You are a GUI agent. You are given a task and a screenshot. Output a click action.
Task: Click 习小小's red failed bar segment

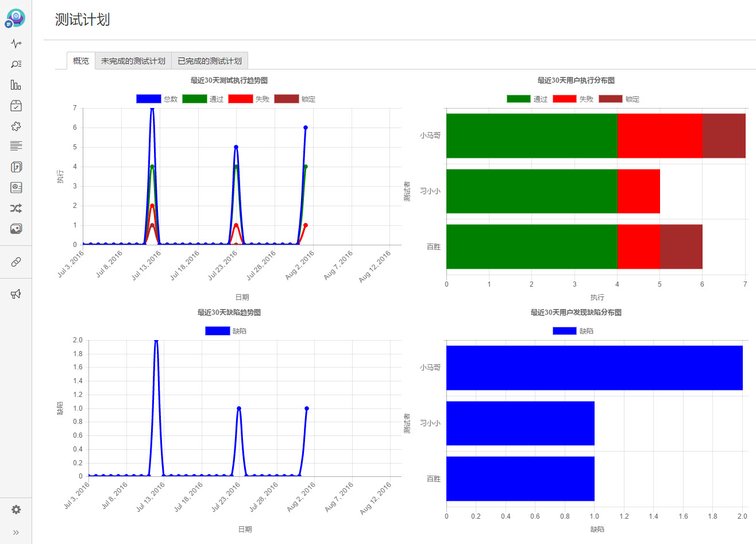point(639,191)
